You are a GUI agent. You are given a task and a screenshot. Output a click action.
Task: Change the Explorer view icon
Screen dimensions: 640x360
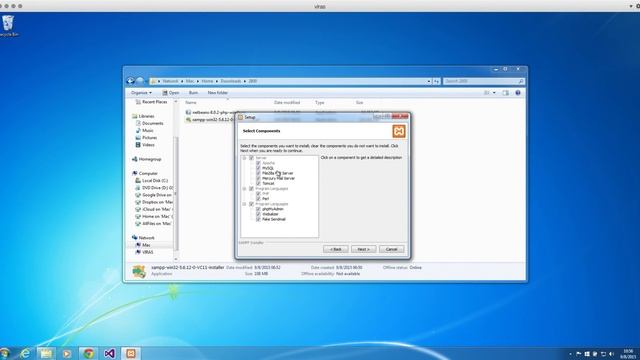point(487,93)
